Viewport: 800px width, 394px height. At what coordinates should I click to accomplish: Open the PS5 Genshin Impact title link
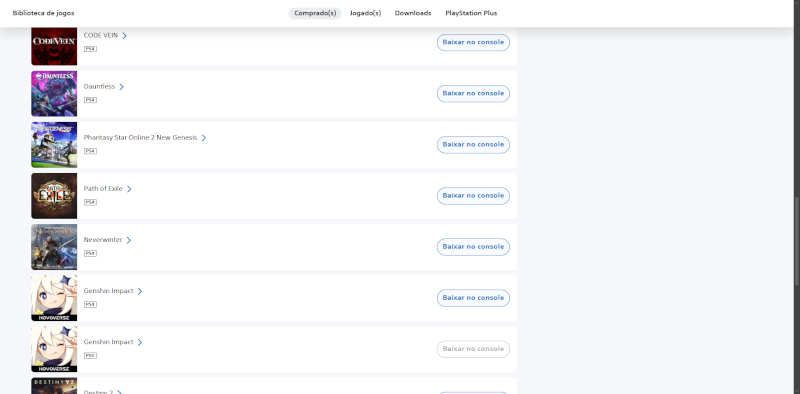point(109,341)
